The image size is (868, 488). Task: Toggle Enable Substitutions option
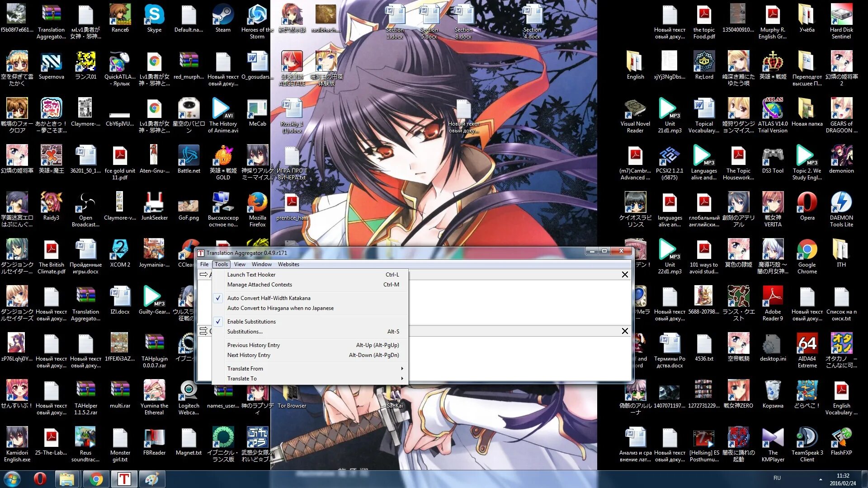250,321
